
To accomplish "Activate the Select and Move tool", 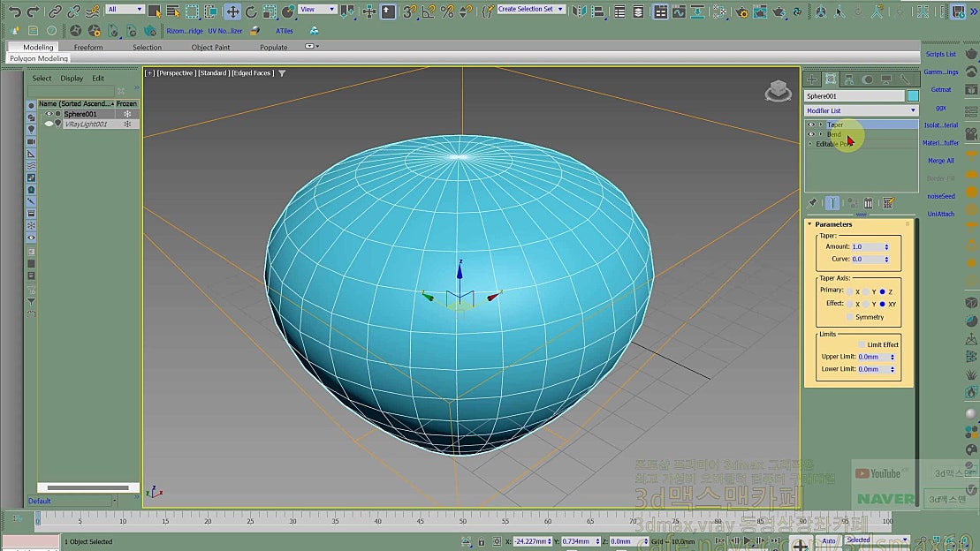I will coord(234,11).
